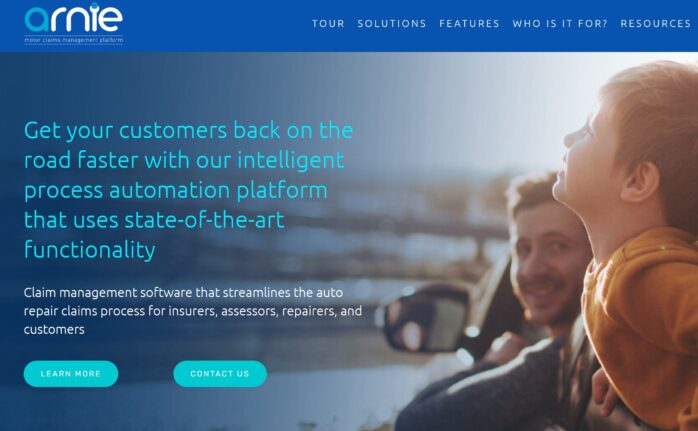Go to the FEATURES section
This screenshot has width=698, height=431.
pyautogui.click(x=469, y=24)
